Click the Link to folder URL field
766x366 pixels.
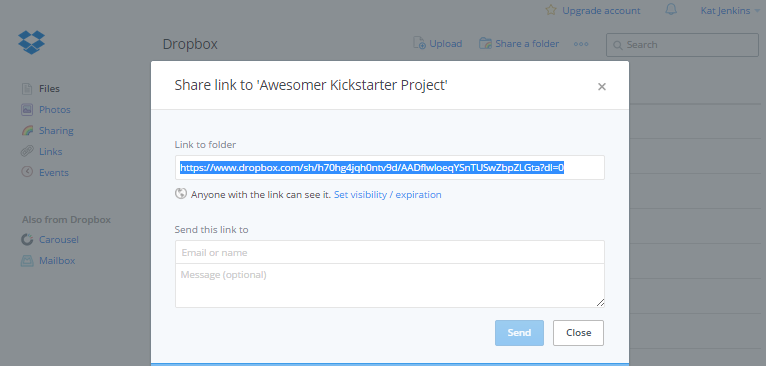point(390,168)
